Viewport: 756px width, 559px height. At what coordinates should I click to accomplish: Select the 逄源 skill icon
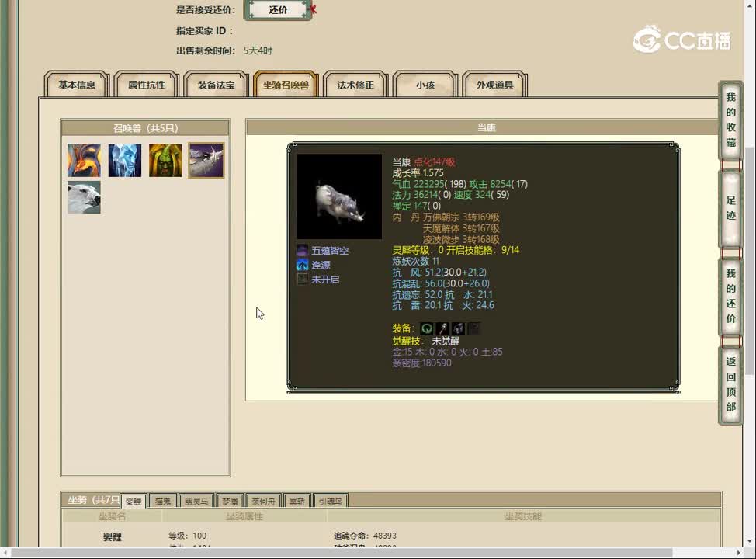click(x=302, y=265)
